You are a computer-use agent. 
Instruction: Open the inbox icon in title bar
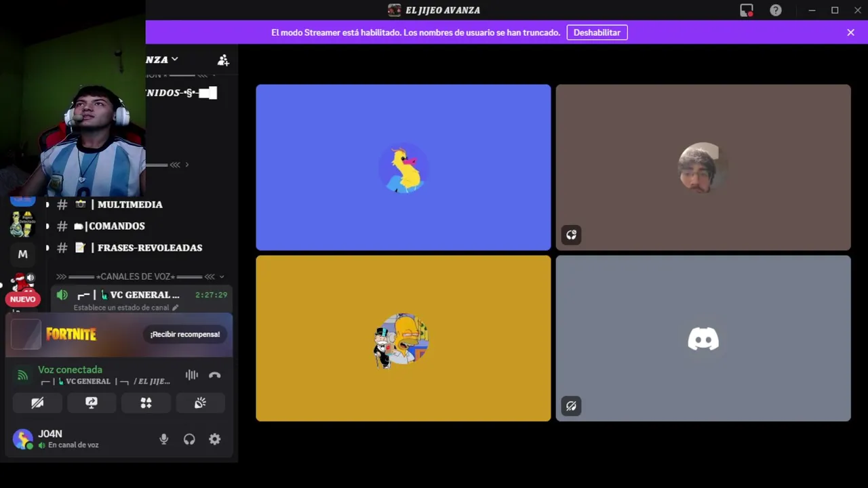pos(747,10)
